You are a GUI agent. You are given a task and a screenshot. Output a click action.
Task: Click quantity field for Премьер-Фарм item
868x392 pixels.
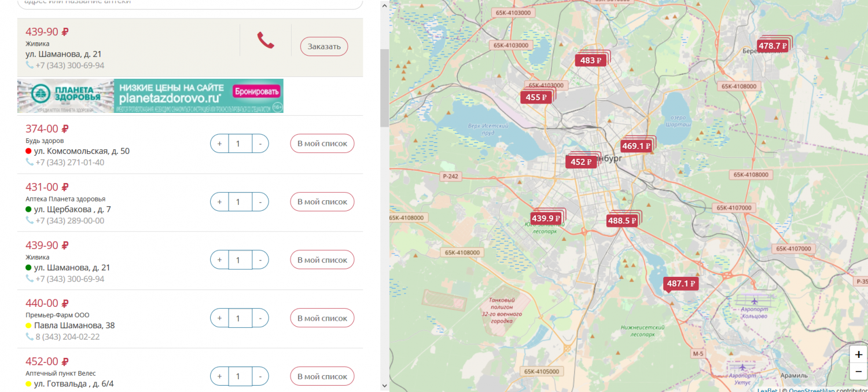pyautogui.click(x=239, y=318)
